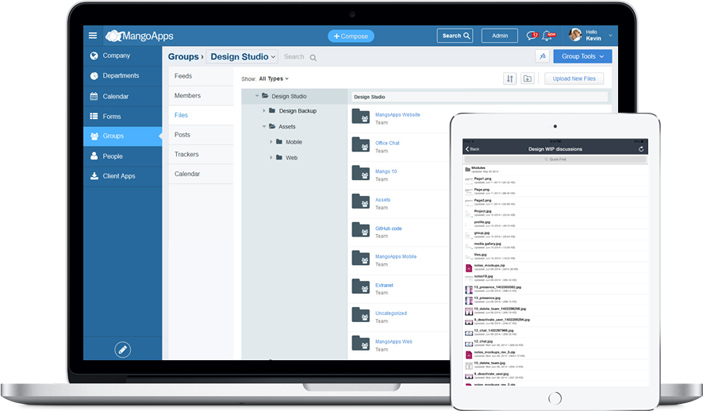Click the folder icon for GitHub code

pos(361,230)
